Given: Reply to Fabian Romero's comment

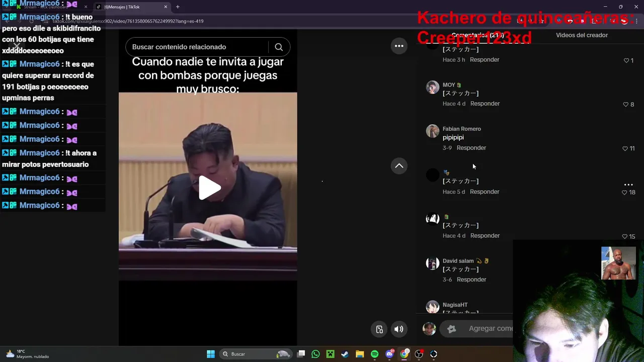Looking at the screenshot, I should click(471, 148).
